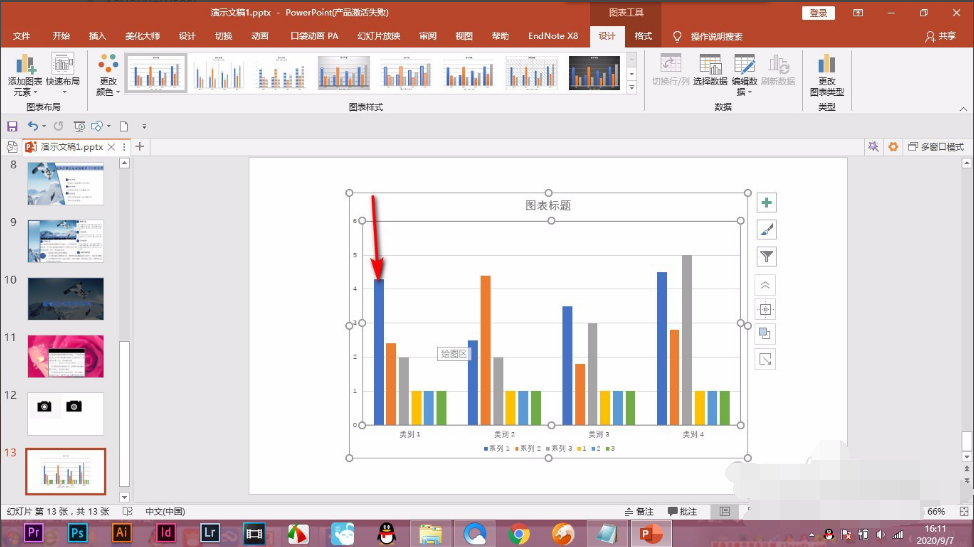974x547 pixels.
Task: Expand chart styles gallery More arrow
Action: (x=632, y=88)
